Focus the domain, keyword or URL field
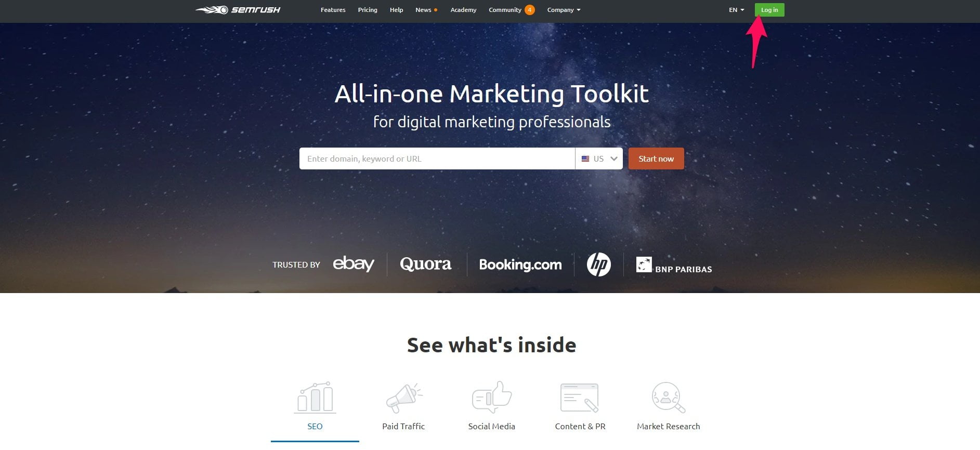Image resolution: width=980 pixels, height=450 pixels. (x=437, y=158)
